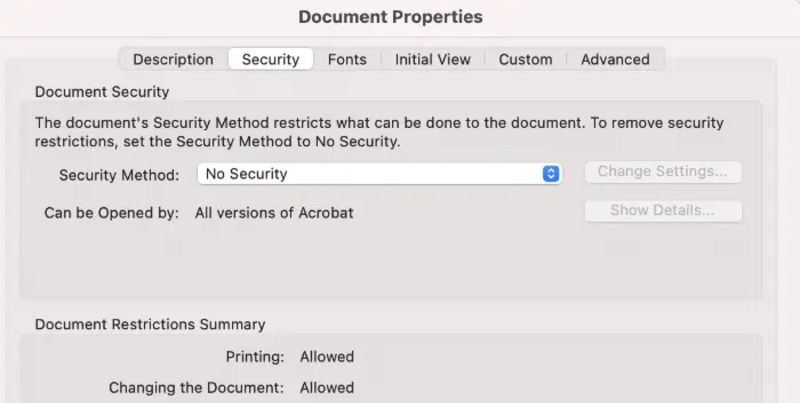Click the Document Properties window title
Image resolution: width=800 pixels, height=403 pixels.
tap(390, 17)
